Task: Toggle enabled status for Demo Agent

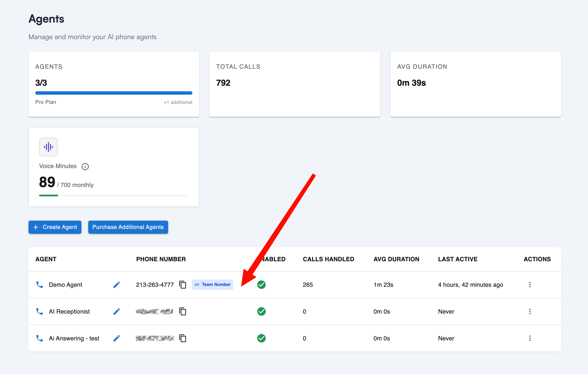Action: (x=261, y=284)
